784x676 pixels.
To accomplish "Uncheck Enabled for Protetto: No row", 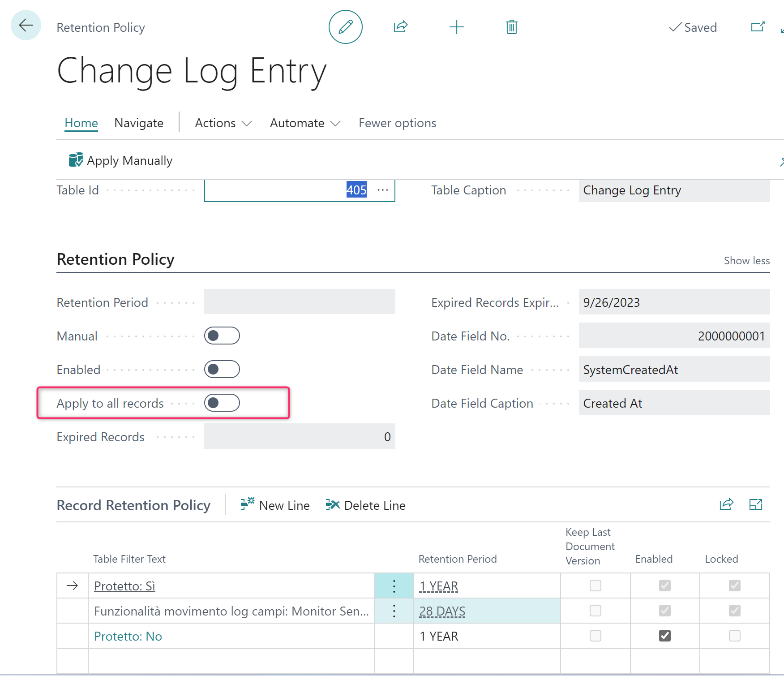I will 664,636.
